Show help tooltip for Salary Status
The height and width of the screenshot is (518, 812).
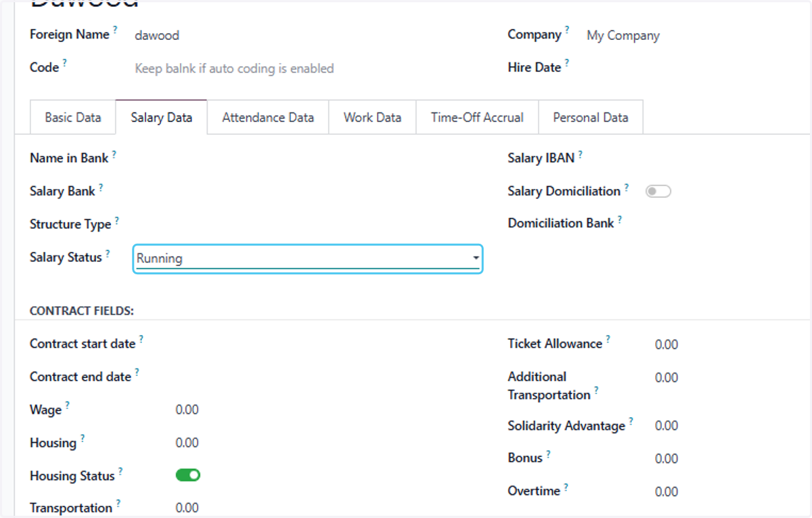point(107,253)
